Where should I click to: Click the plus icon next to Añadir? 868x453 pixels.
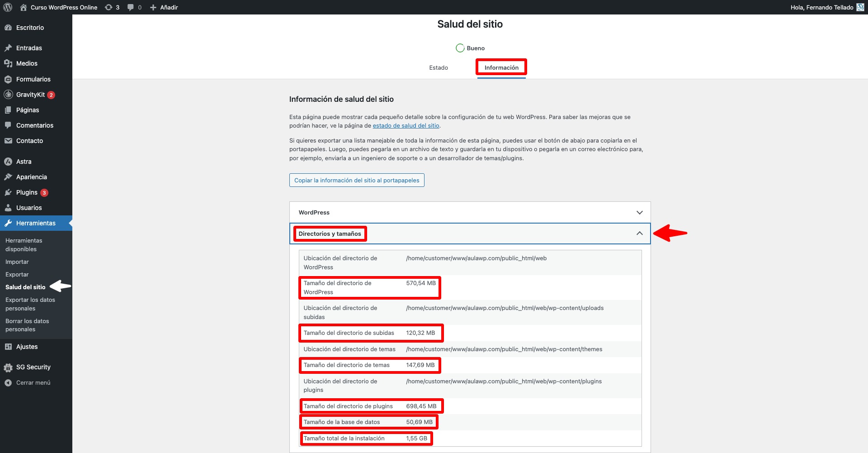[x=153, y=7]
